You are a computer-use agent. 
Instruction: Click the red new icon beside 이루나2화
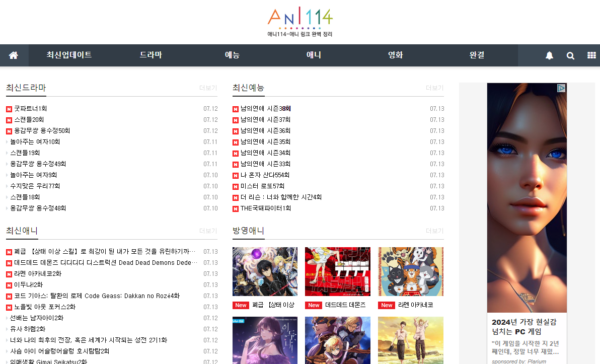pyautogui.click(x=9, y=285)
